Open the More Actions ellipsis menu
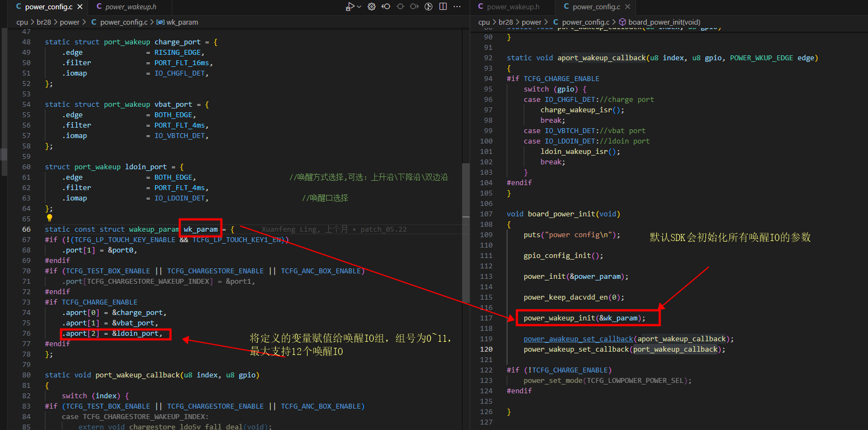 (x=457, y=7)
